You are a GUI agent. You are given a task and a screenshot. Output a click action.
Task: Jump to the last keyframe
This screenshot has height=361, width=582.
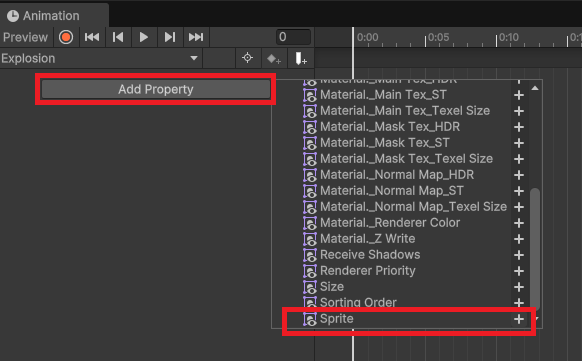pos(196,37)
